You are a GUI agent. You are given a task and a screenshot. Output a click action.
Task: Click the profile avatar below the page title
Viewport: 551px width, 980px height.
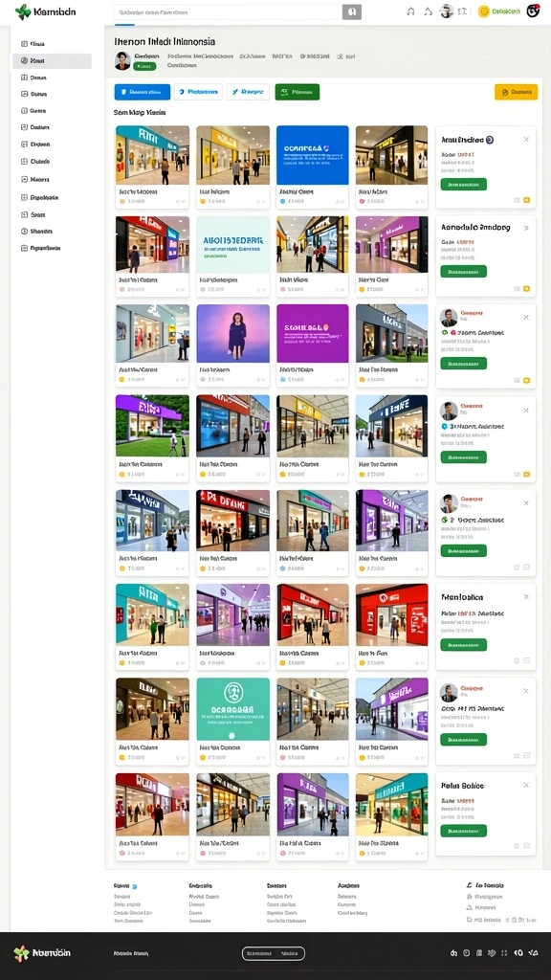click(x=121, y=60)
